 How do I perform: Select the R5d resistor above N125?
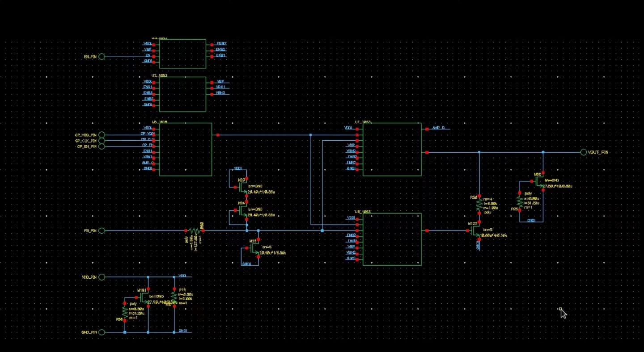479,205
